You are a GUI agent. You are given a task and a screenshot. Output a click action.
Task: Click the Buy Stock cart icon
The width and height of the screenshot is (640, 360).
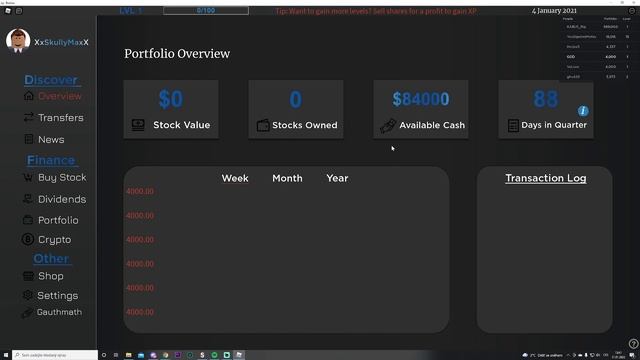pos(28,177)
